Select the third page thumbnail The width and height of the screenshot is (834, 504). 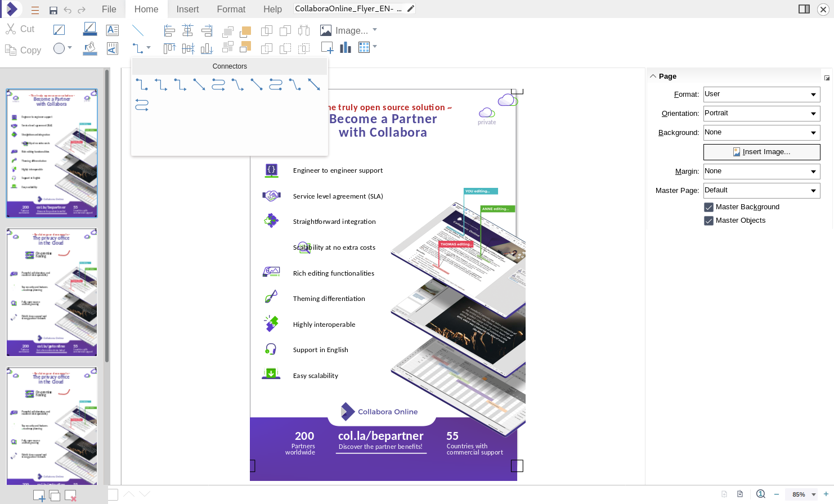click(52, 426)
